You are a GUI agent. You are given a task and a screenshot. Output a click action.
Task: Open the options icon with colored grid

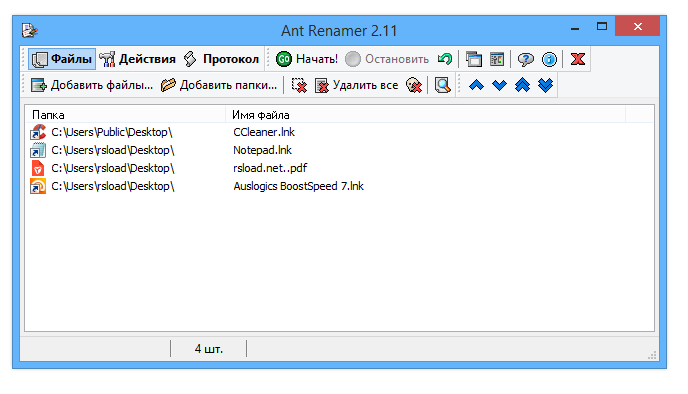coord(497,59)
